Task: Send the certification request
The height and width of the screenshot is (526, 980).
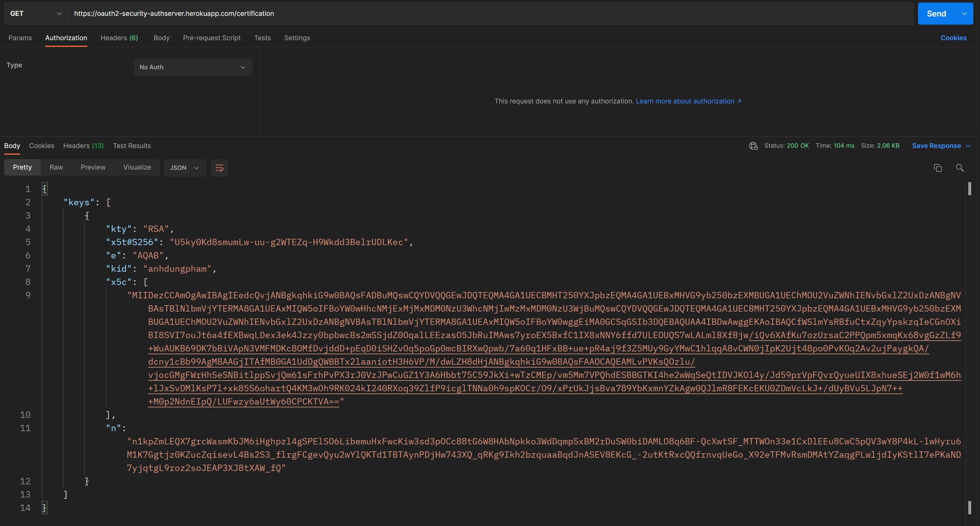Action: [x=936, y=13]
